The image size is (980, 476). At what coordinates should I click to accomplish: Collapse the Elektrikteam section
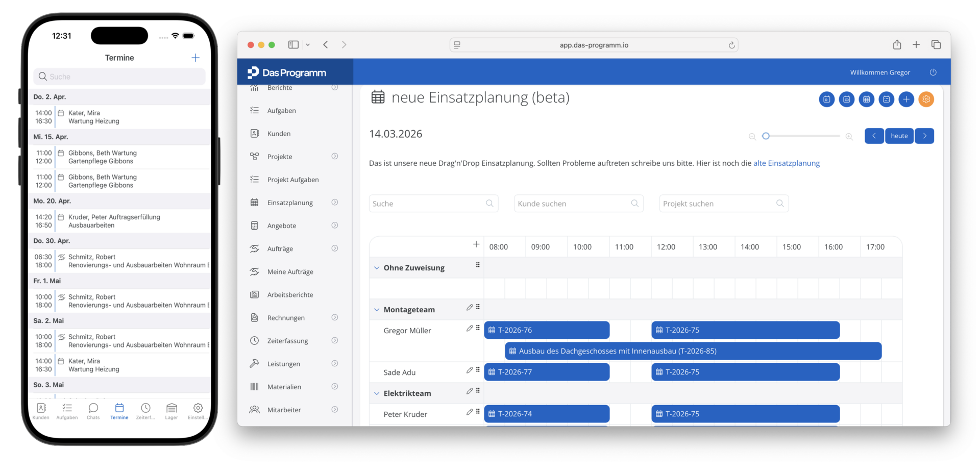point(377,393)
